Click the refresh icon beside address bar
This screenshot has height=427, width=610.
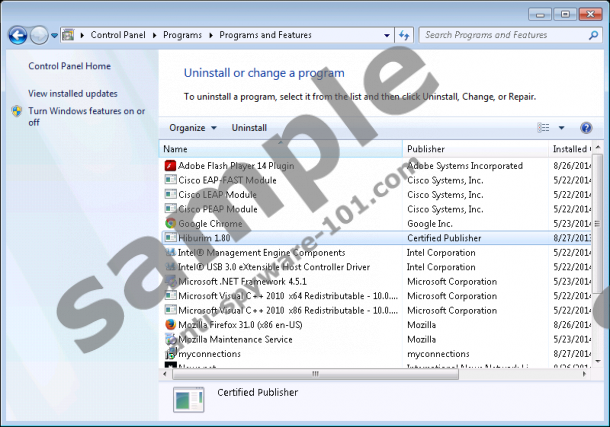coord(404,35)
